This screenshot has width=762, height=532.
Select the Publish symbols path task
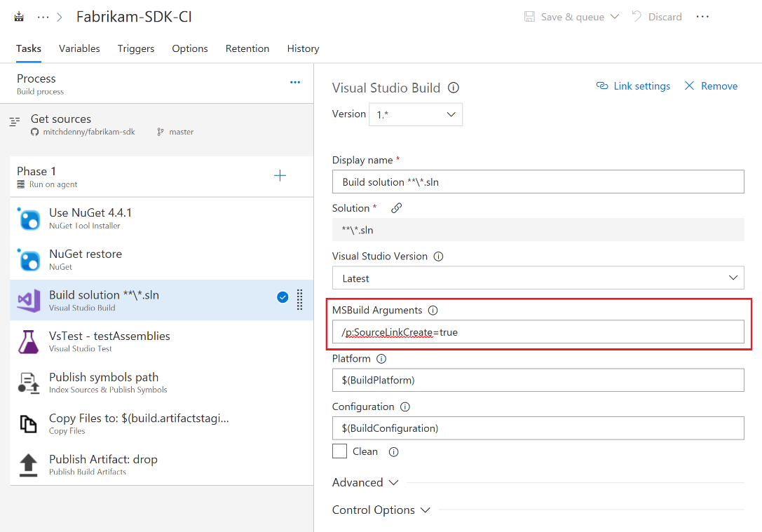click(161, 383)
